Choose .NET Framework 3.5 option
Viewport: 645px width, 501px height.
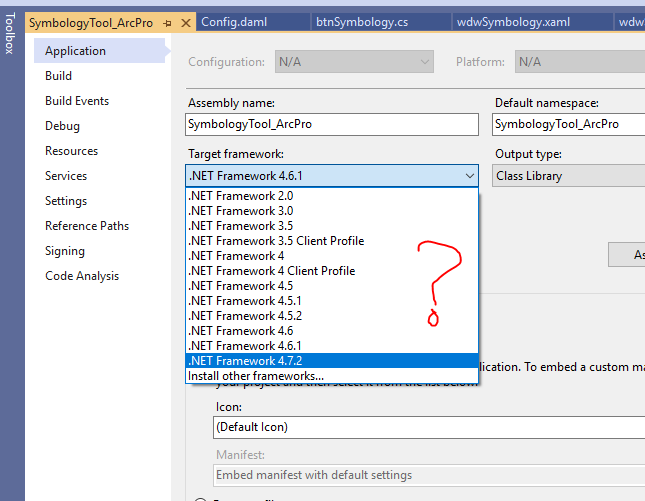coord(332,226)
